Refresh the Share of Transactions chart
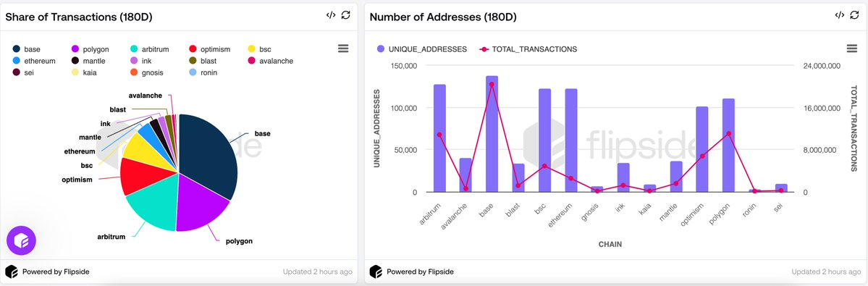Image resolution: width=868 pixels, height=286 pixels. [346, 15]
